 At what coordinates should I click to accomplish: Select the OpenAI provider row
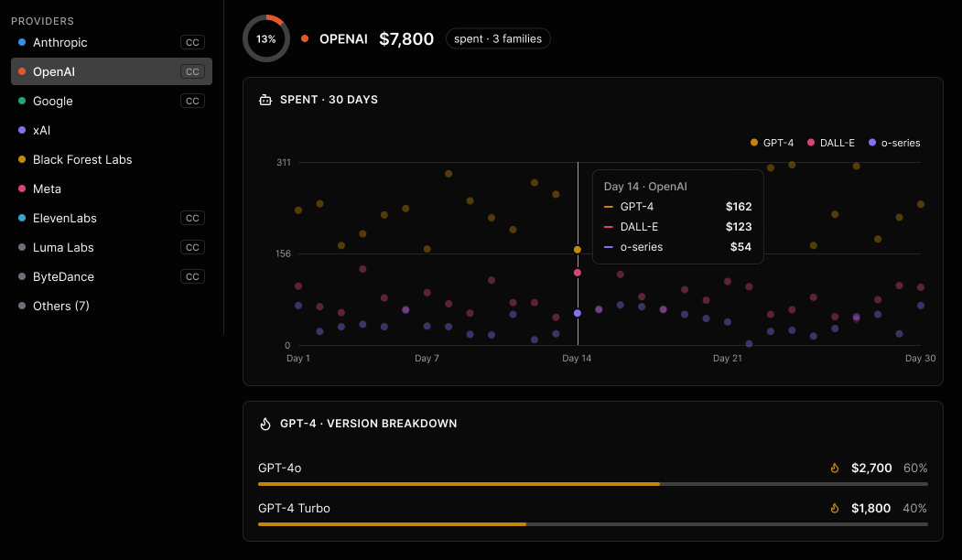(x=112, y=71)
